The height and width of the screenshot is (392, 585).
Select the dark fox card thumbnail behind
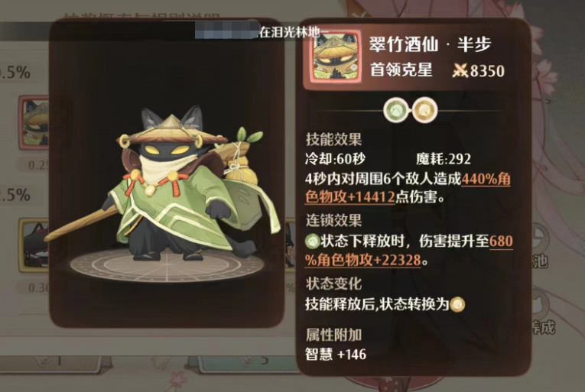[x=34, y=245]
